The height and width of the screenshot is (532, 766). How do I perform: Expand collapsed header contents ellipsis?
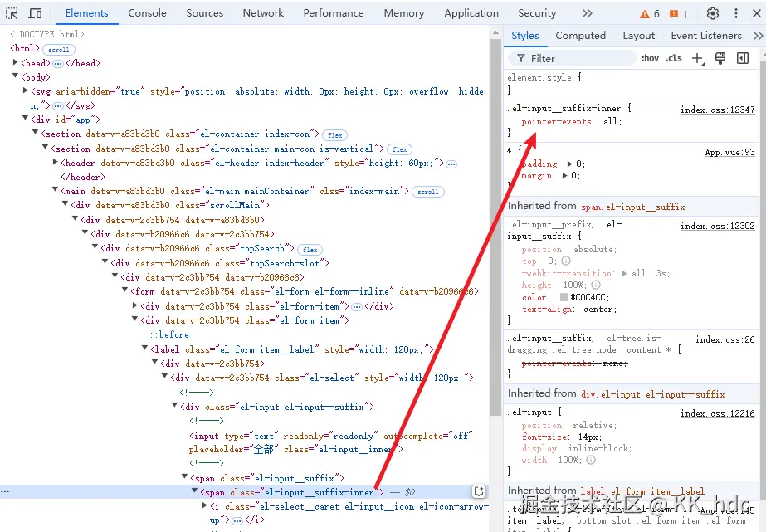click(x=451, y=164)
